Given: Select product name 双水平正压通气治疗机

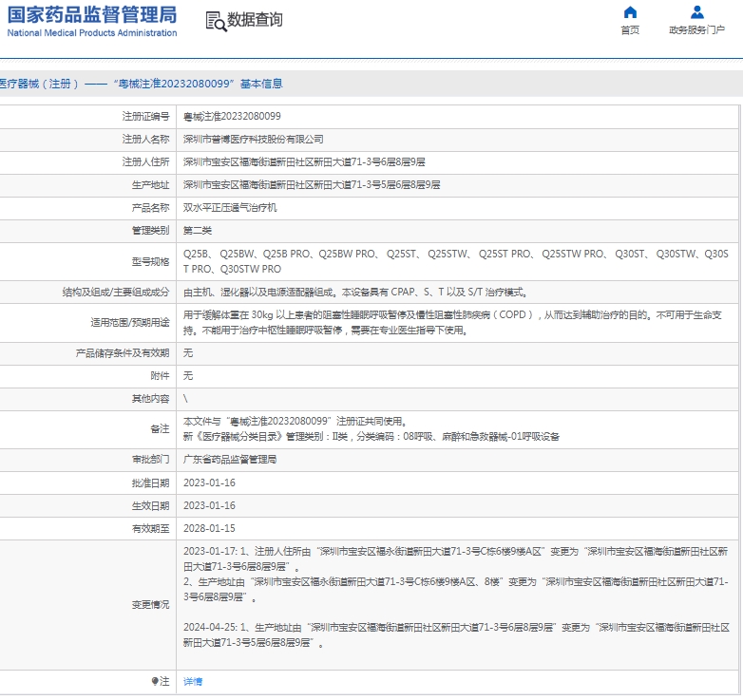Looking at the screenshot, I should point(230,207).
